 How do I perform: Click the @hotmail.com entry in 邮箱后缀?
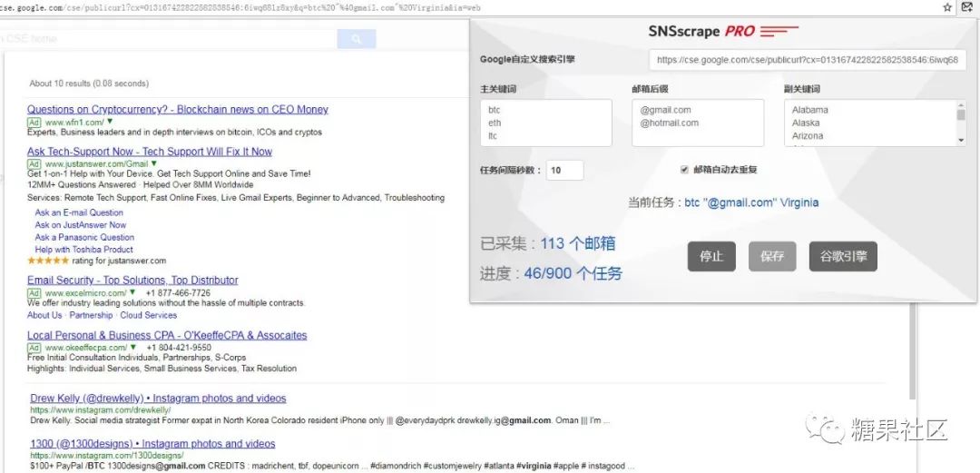670,123
